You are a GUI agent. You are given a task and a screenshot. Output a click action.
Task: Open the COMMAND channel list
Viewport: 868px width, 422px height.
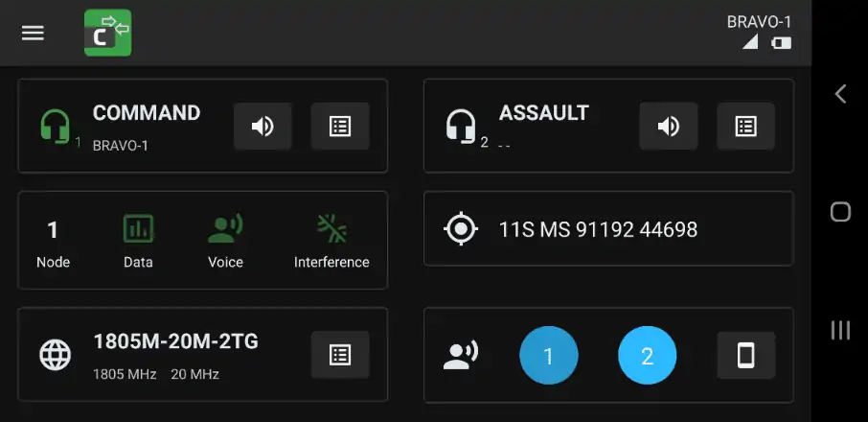(340, 127)
